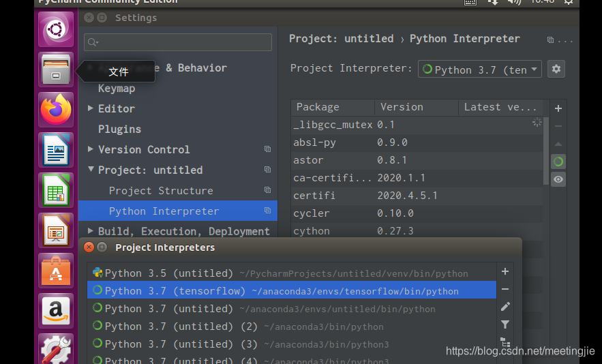Select Python 3.5 (untitled) venv interpreter
Viewport: 602px width, 364px height.
292,273
